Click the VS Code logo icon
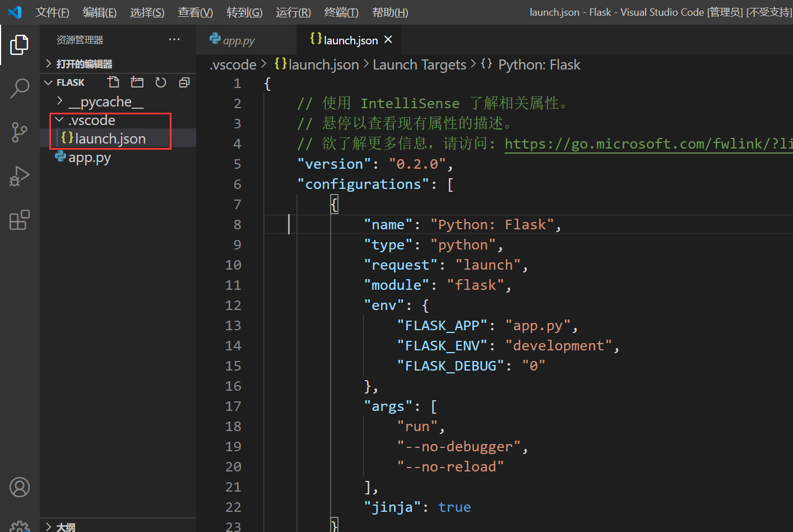Image resolution: width=793 pixels, height=532 pixels. (15, 12)
